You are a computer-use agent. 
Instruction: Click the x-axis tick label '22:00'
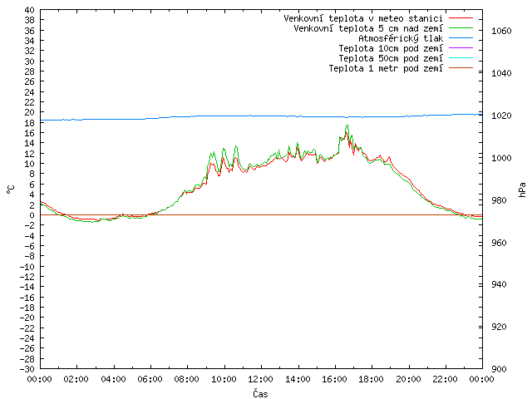click(x=446, y=379)
